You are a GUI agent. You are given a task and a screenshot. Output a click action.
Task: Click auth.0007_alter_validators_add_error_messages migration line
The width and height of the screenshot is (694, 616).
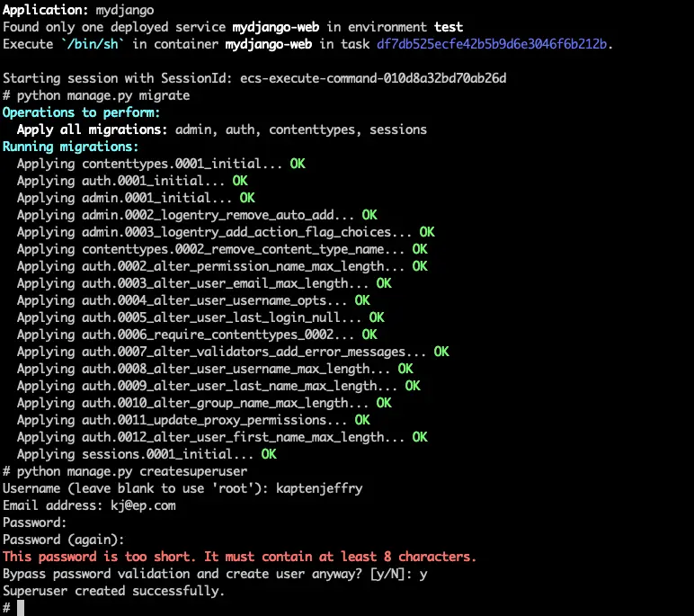point(233,352)
